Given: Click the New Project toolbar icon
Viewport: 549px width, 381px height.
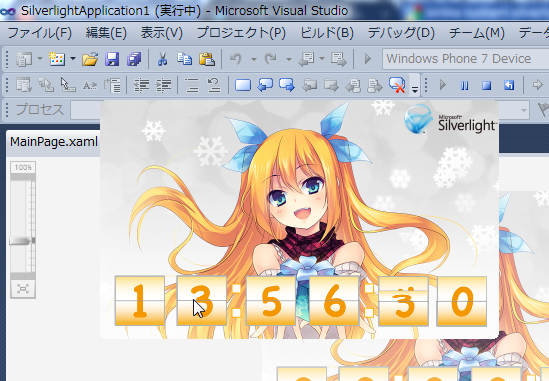Looking at the screenshot, I should tap(23, 59).
